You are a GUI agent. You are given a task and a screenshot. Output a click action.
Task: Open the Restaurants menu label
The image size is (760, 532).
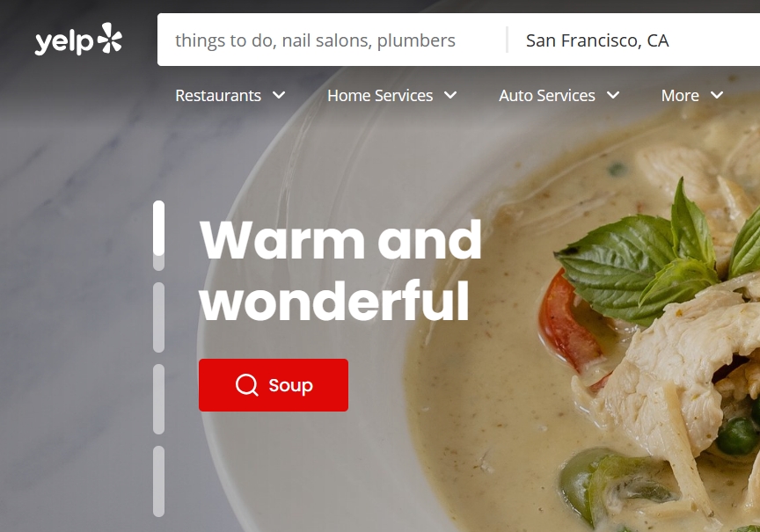(x=218, y=96)
